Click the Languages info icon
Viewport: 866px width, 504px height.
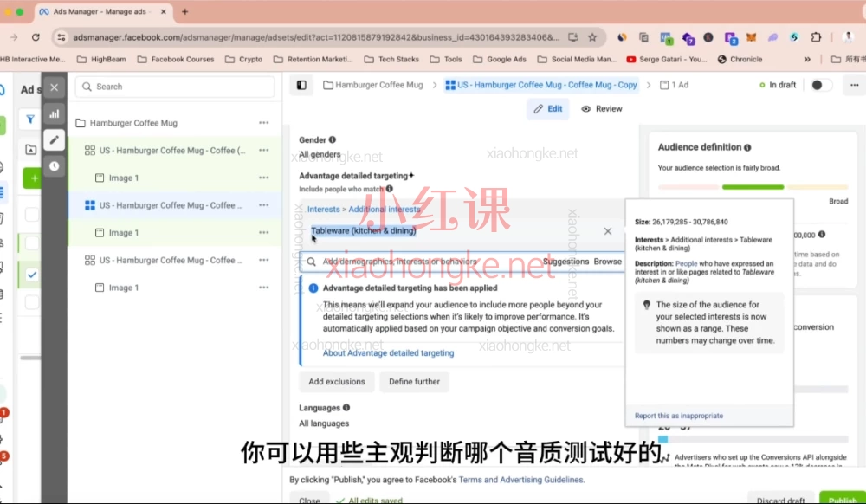click(x=346, y=407)
